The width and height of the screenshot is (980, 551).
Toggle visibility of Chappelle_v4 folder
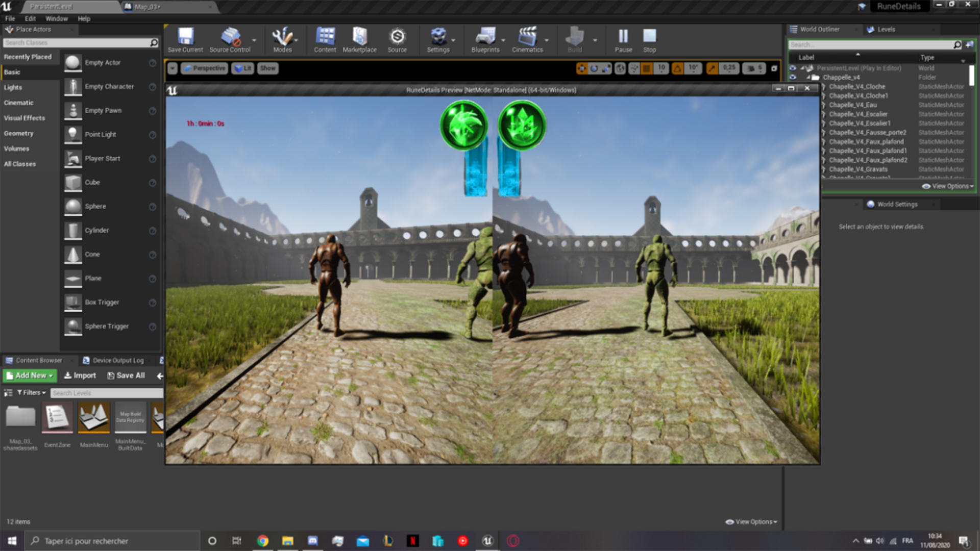[793, 78]
